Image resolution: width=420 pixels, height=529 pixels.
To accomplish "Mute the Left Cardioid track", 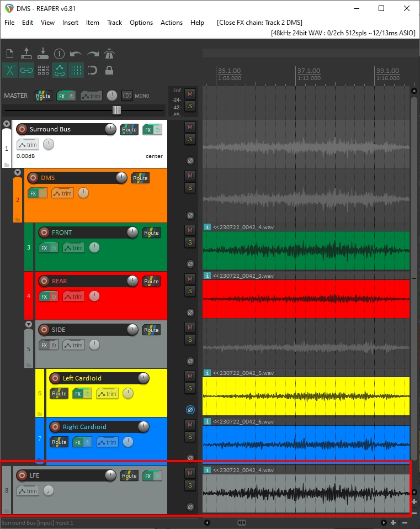I will (190, 376).
